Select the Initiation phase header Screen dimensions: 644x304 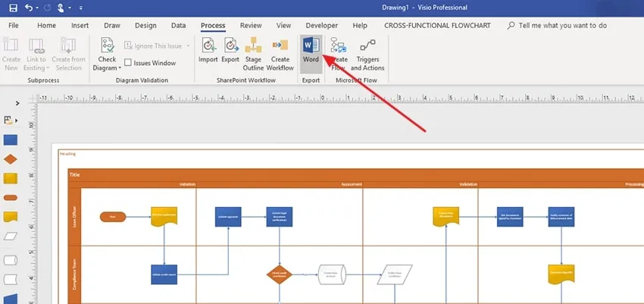pyautogui.click(x=139, y=185)
